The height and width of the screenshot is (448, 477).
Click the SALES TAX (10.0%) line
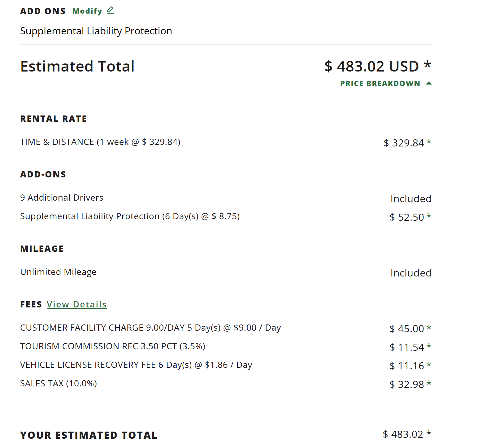59,383
